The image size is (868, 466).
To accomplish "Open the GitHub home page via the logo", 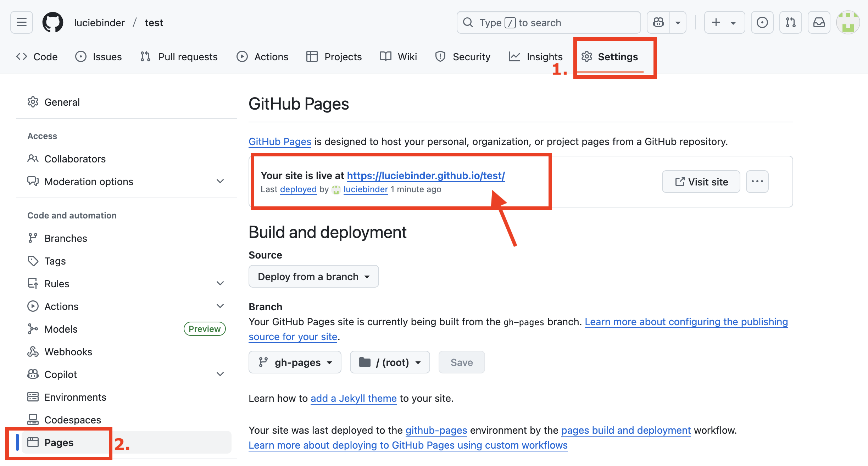I will [x=53, y=22].
